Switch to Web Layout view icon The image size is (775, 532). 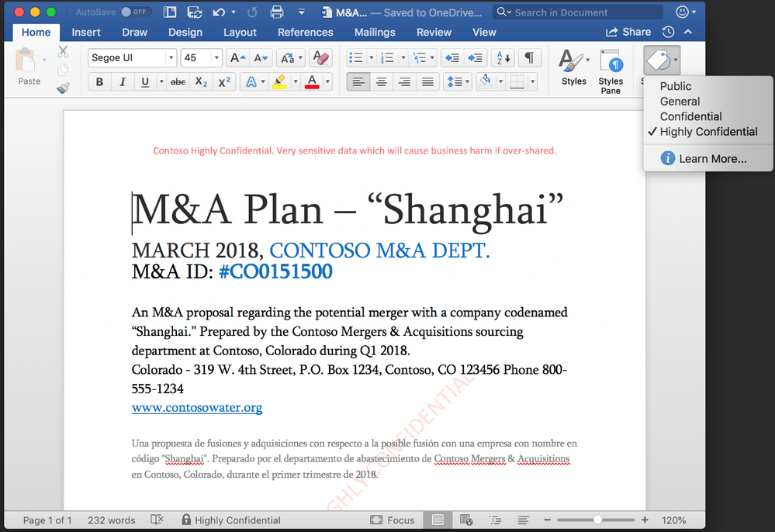coord(466,520)
